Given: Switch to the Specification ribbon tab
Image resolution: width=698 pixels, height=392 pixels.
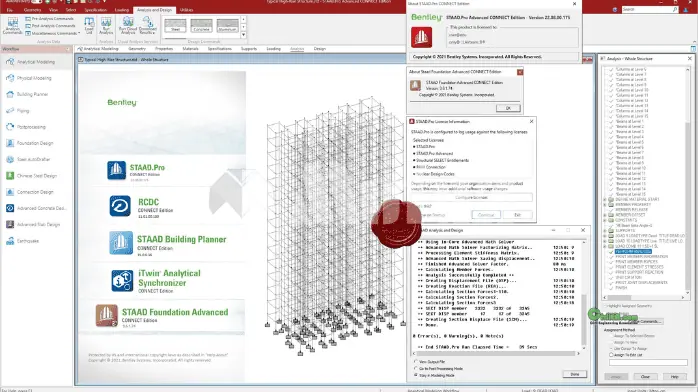Looking at the screenshot, I should pos(95,10).
